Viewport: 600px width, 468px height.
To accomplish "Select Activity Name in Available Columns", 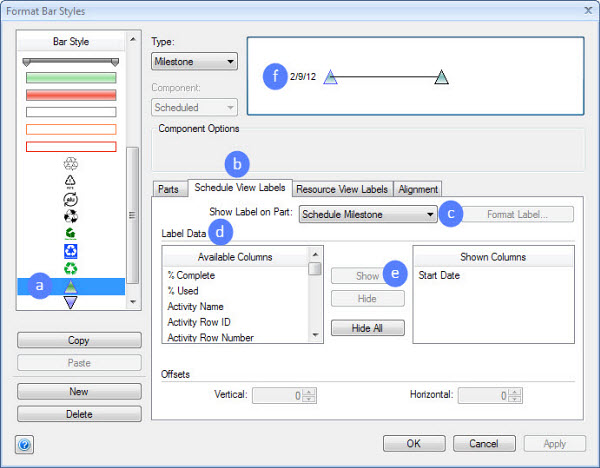I will (195, 306).
